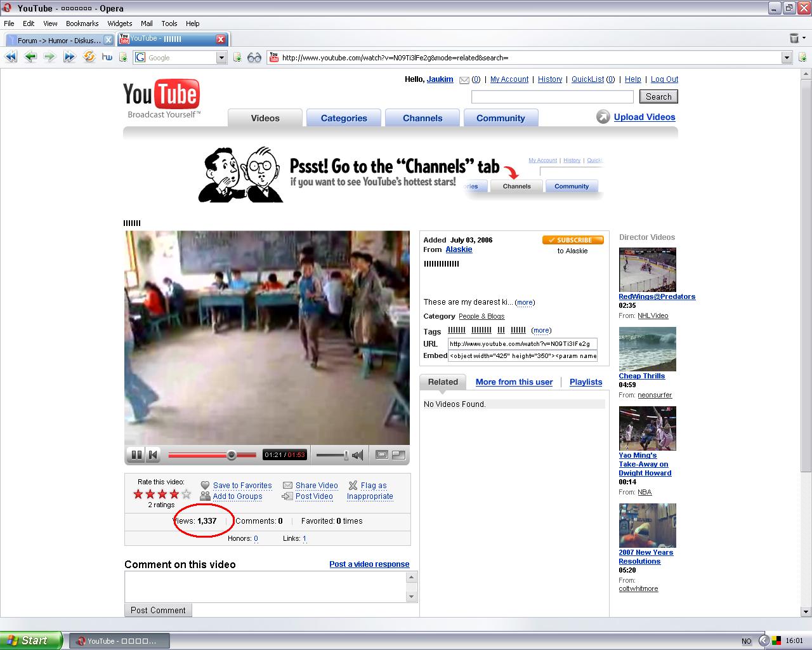812x650 pixels.
Task: Restart video with the rewind-to-start button
Action: (x=153, y=454)
